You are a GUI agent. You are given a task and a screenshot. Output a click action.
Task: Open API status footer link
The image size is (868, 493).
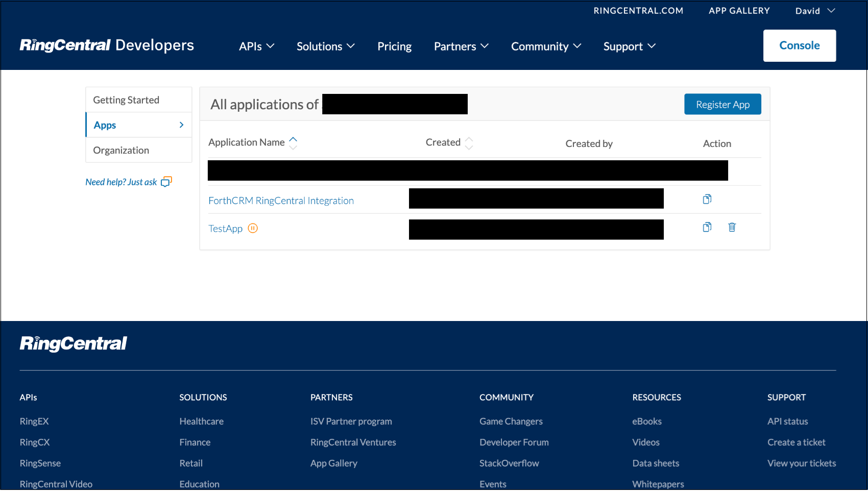tap(787, 421)
